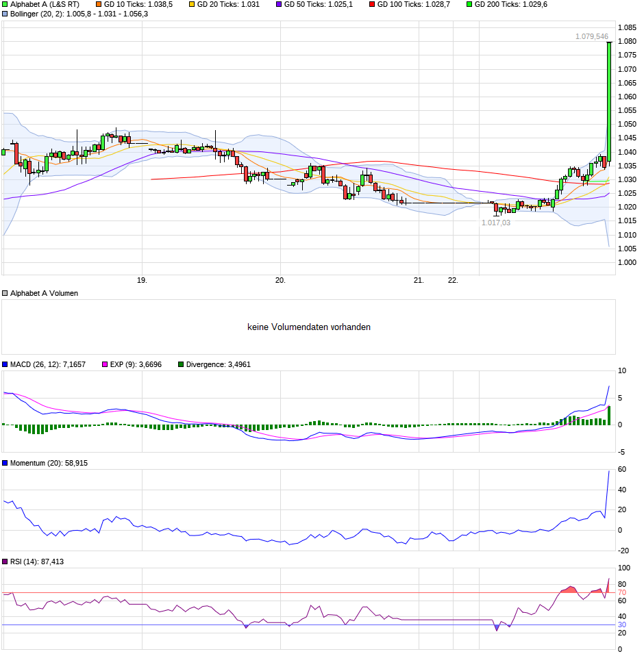The image size is (644, 656).
Task: Click the date label '19.' on axis
Action: (143, 281)
